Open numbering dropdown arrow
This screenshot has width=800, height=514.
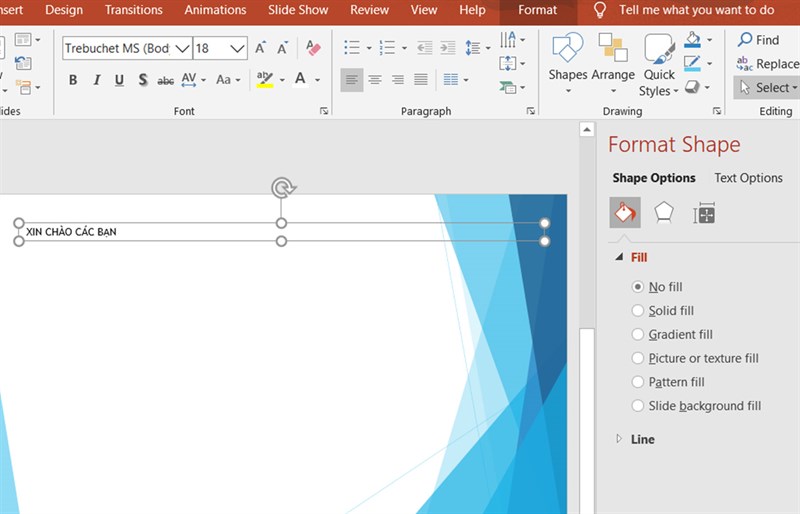[x=404, y=48]
